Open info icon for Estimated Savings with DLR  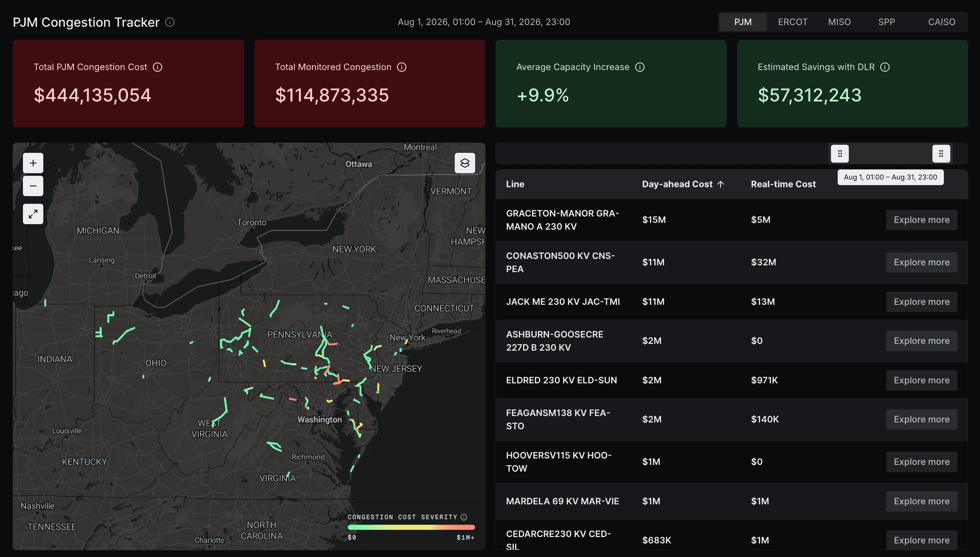coord(885,67)
